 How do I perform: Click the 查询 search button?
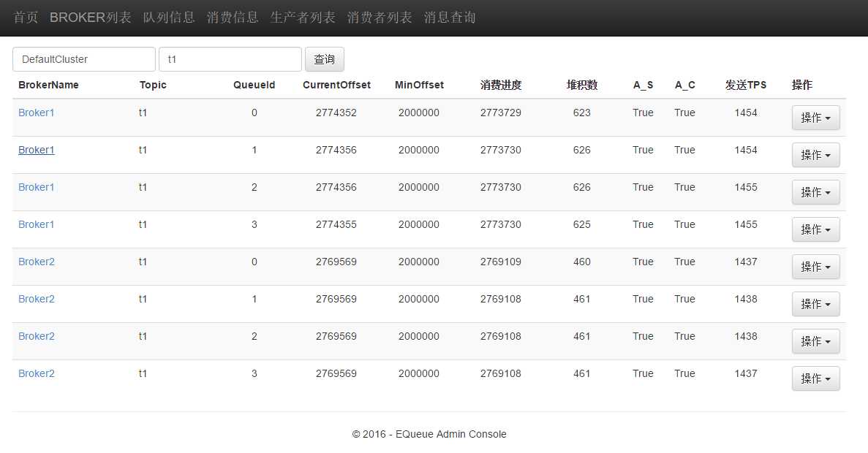tap(325, 59)
